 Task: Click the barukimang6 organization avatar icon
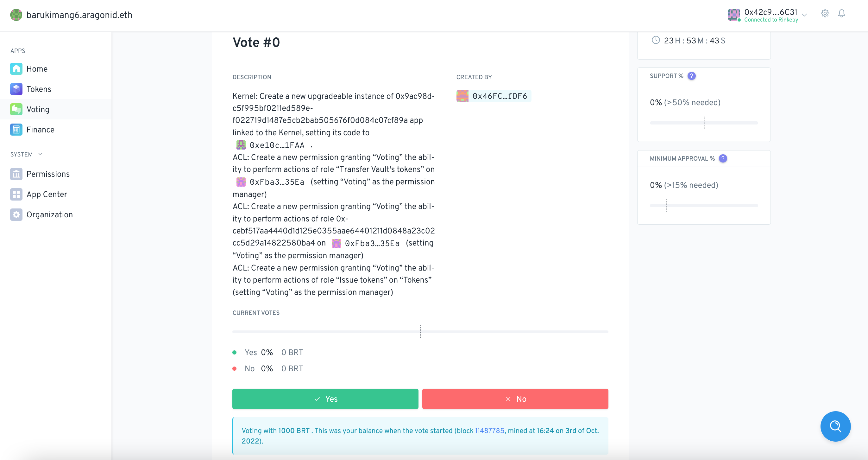pos(16,15)
